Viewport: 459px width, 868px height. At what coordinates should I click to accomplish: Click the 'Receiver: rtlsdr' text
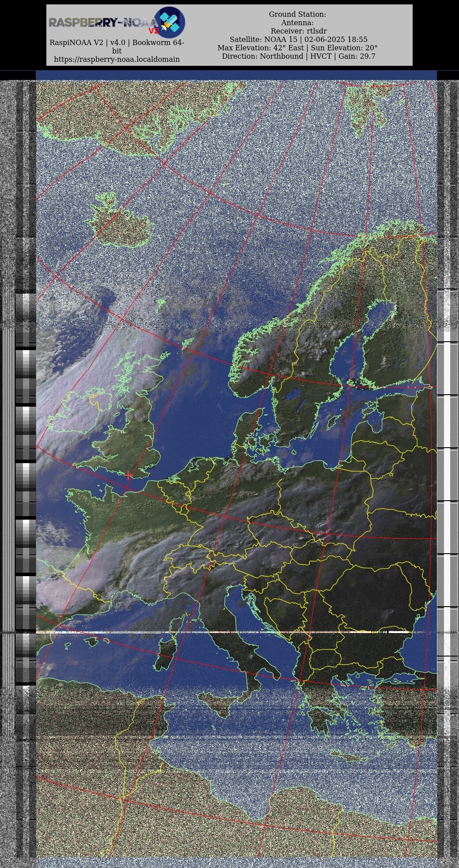(x=298, y=31)
